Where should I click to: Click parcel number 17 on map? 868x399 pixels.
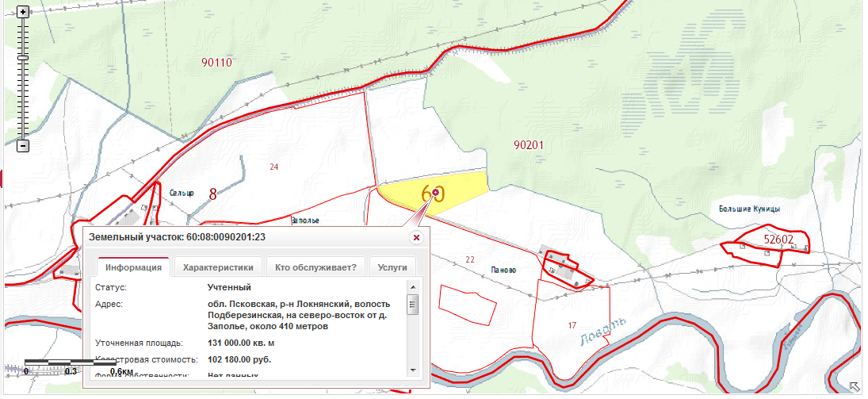[572, 325]
